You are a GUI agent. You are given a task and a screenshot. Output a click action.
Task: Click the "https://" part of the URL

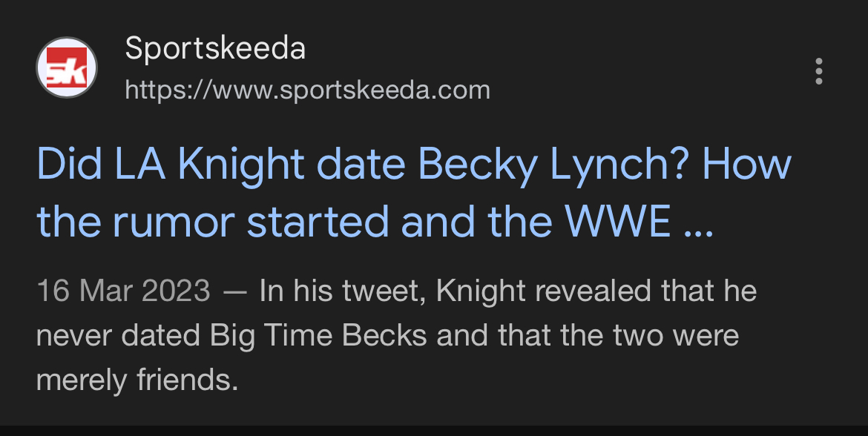point(168,90)
